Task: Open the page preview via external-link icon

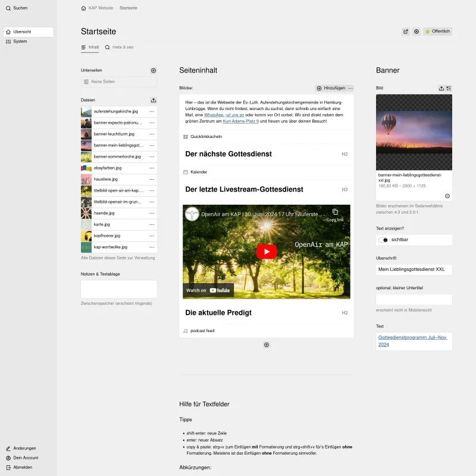Action: tap(405, 32)
